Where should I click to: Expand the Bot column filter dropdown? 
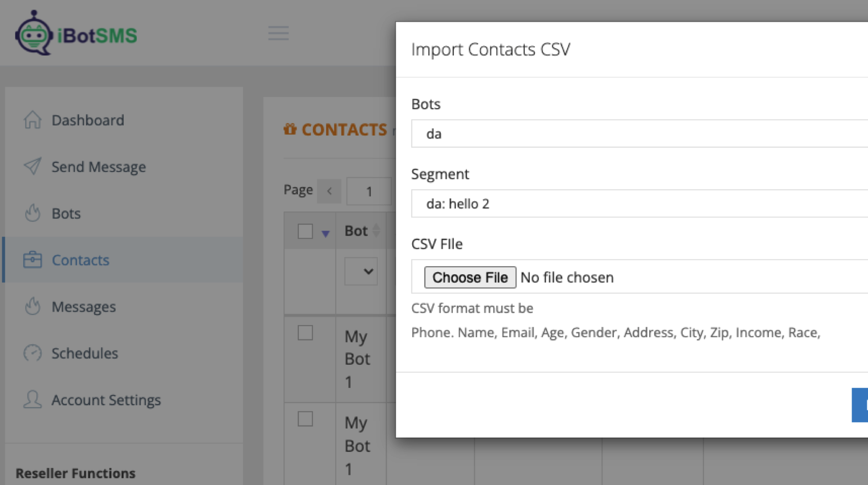[361, 271]
